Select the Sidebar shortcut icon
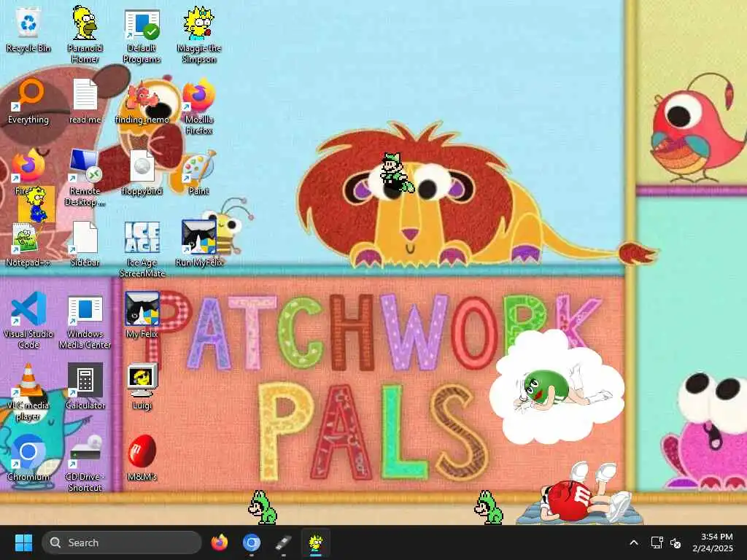 click(x=85, y=244)
